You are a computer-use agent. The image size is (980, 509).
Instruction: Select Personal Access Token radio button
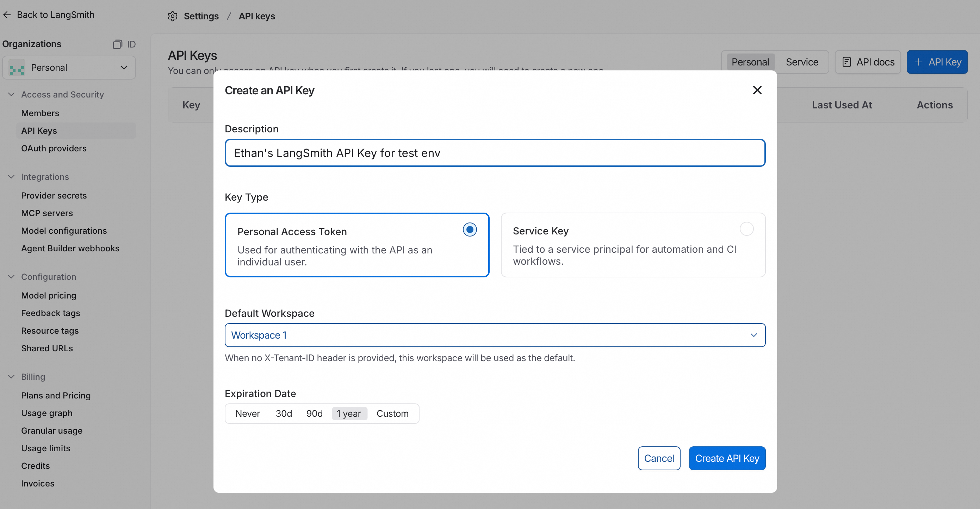click(470, 230)
